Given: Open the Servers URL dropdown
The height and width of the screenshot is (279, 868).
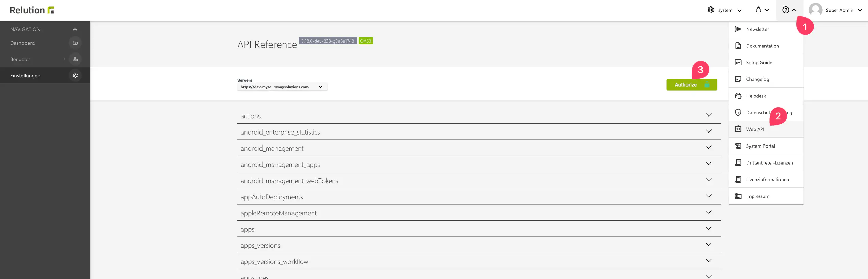Looking at the screenshot, I should tap(282, 87).
